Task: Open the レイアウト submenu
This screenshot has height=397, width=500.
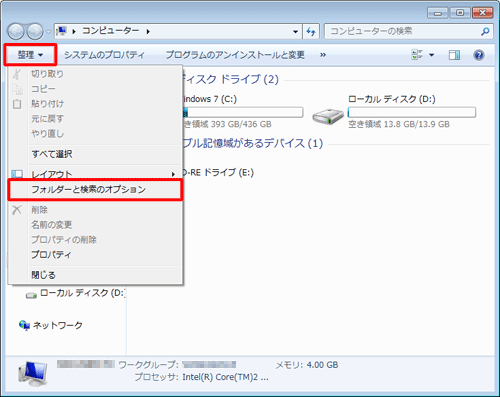Action: pyautogui.click(x=95, y=174)
